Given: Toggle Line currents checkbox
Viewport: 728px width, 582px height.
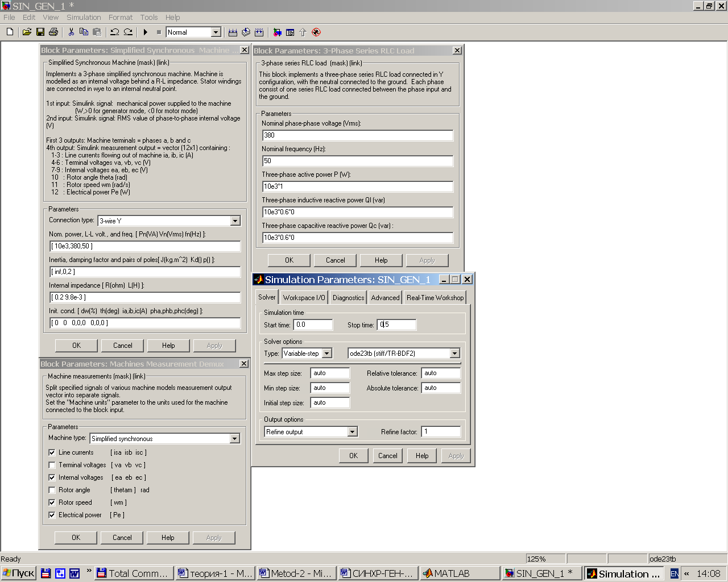Looking at the screenshot, I should (x=52, y=452).
